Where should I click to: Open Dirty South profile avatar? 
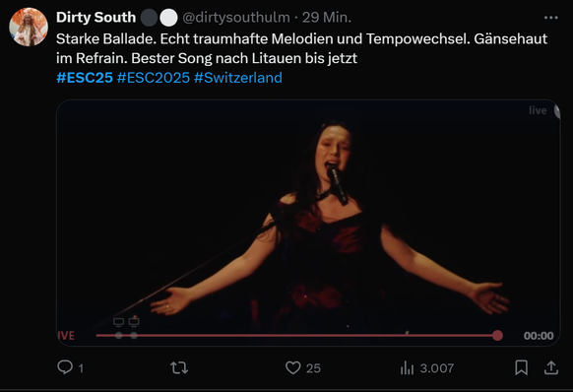tap(29, 27)
